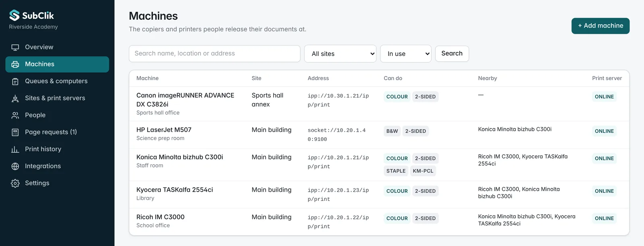The image size is (644, 246).
Task: Click the Nearby column header
Action: coord(487,79)
